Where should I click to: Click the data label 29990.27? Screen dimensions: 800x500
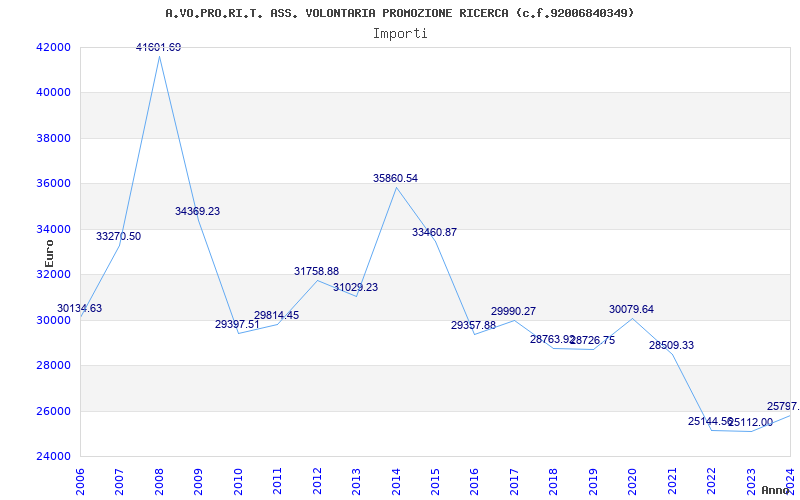pos(514,311)
